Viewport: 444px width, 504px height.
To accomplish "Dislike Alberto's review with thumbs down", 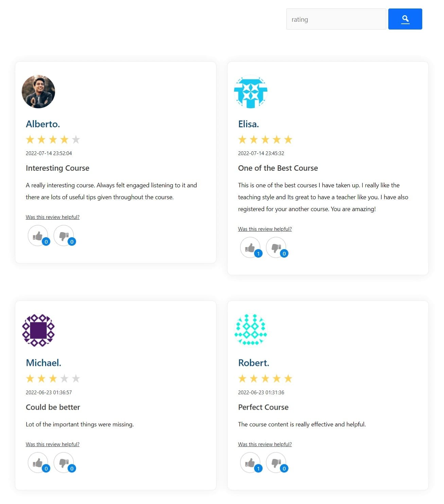I will point(64,235).
